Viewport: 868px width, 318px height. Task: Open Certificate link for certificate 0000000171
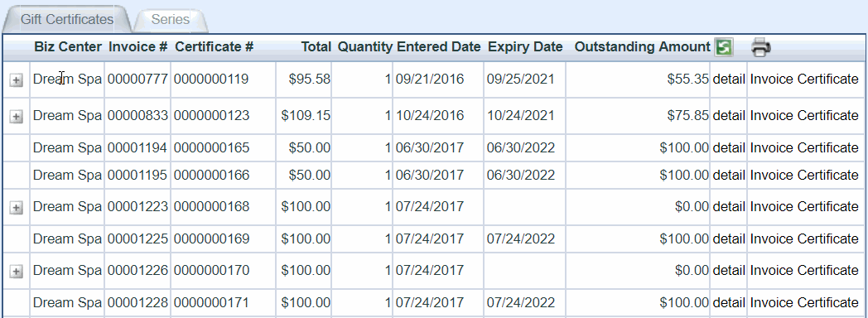point(827,302)
